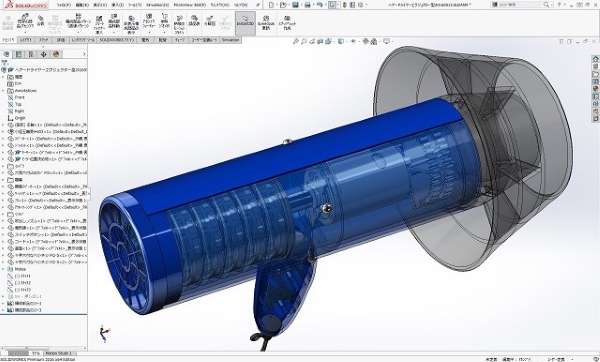Switch to the Motion Study 1 bottom tab
Screen dimensions: 600x362
click(59, 353)
